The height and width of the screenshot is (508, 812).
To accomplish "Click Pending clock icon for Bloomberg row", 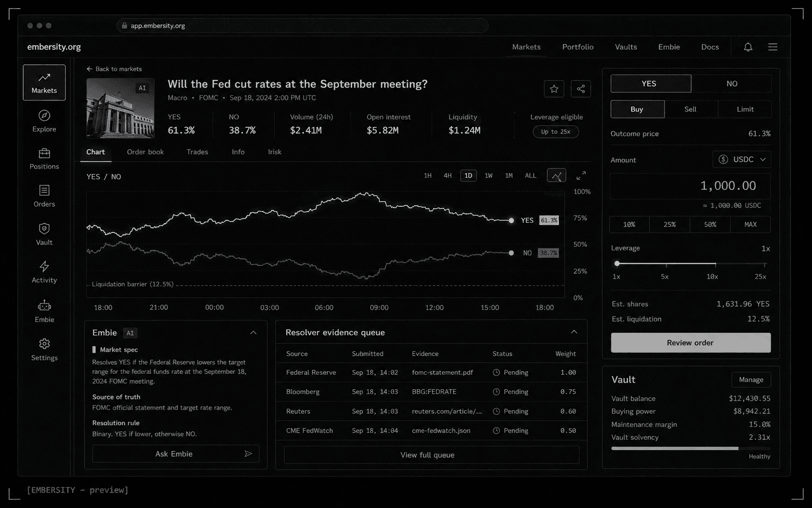I will click(x=496, y=392).
